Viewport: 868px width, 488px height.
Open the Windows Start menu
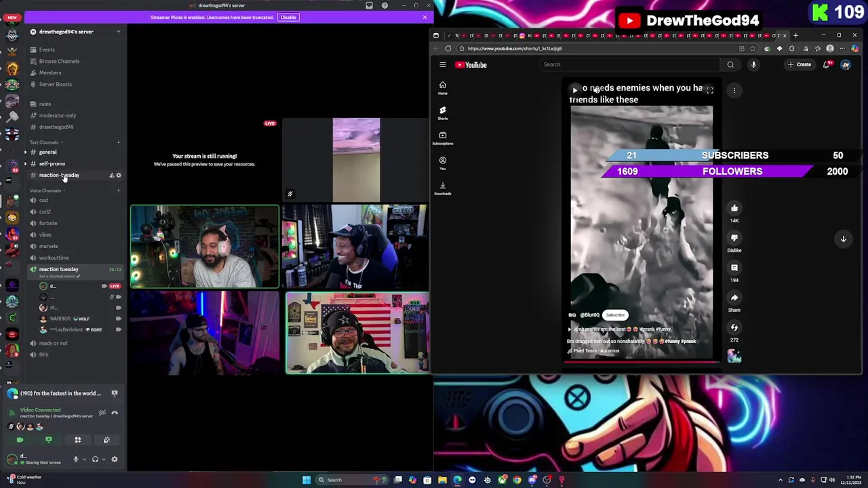point(307,480)
